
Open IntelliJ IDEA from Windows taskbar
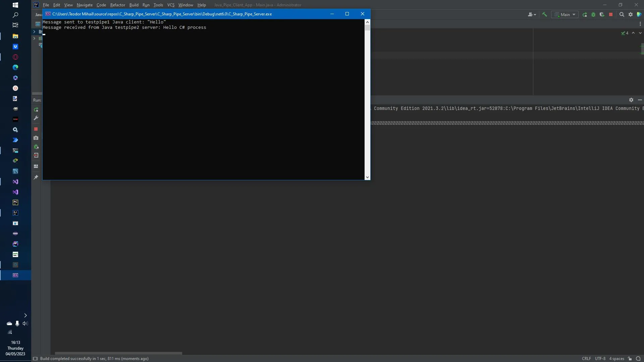[x=15, y=213]
